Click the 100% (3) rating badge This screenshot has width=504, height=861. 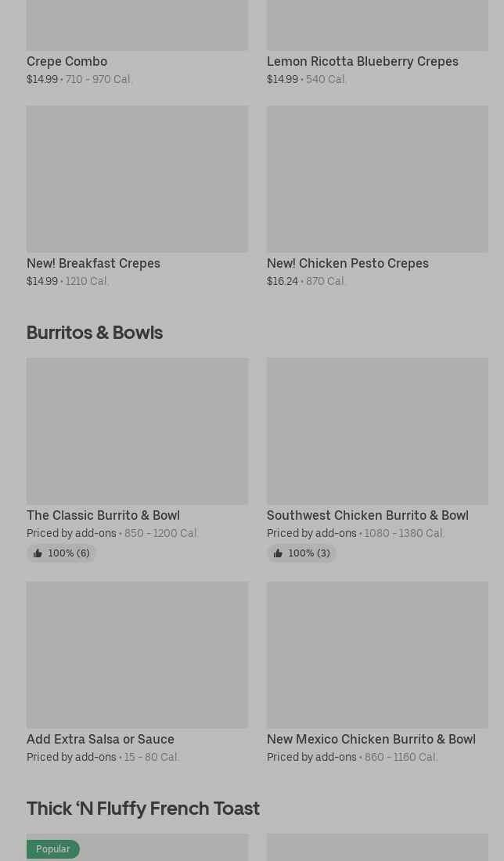click(x=308, y=553)
